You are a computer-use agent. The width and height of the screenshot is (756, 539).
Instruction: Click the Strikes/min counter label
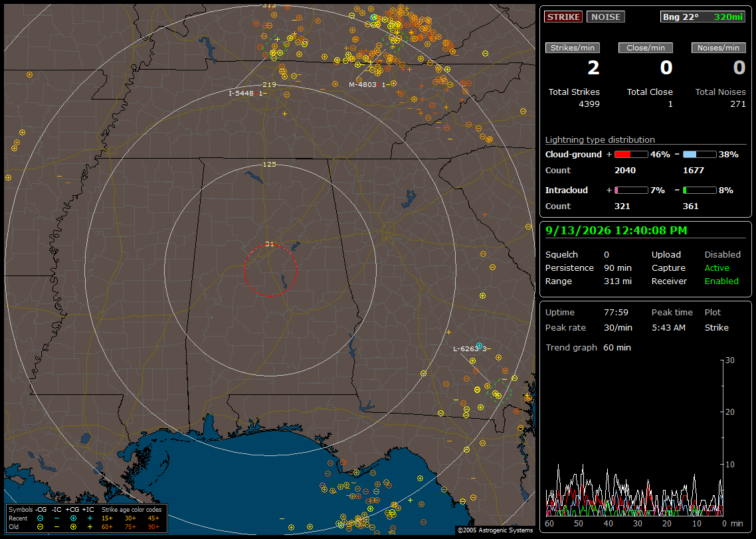(x=572, y=48)
